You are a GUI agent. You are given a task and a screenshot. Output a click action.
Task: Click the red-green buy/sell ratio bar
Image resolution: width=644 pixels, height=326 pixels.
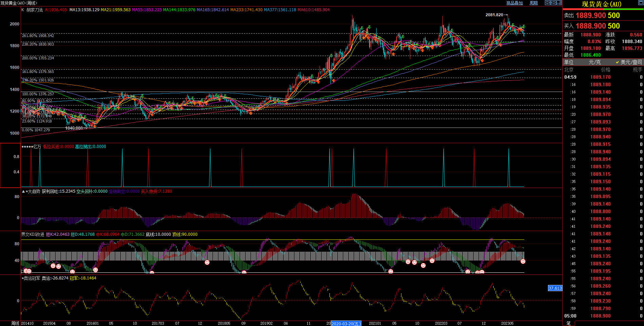[603, 9]
